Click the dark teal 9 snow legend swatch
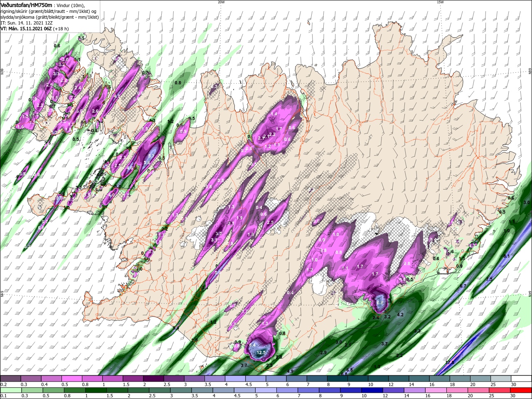 coord(357,379)
